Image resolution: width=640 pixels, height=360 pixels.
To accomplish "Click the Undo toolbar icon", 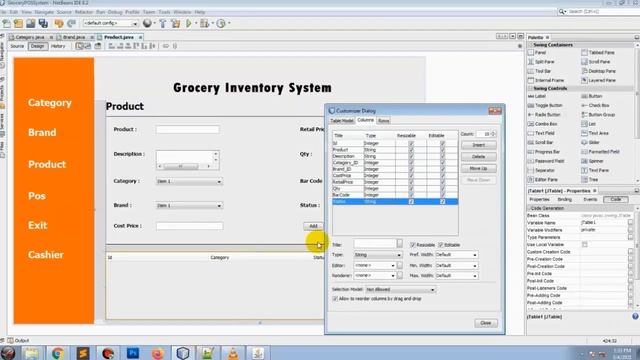I will 59,23.
